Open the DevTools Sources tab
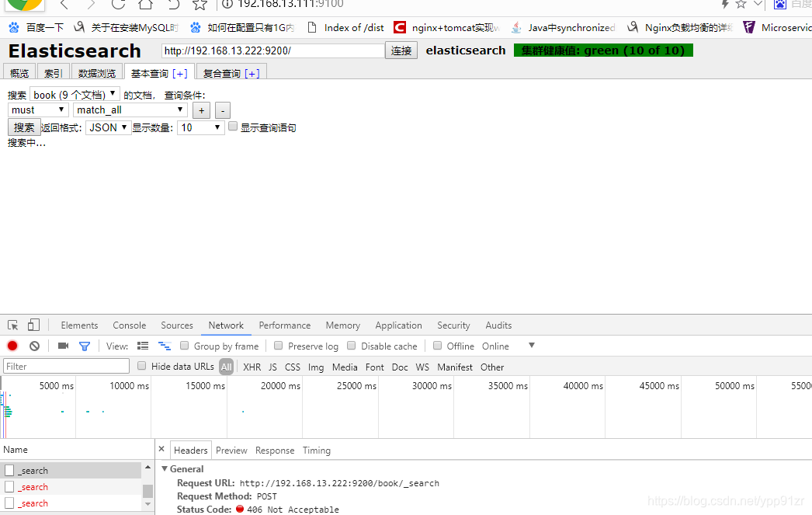The image size is (812, 515). [176, 325]
